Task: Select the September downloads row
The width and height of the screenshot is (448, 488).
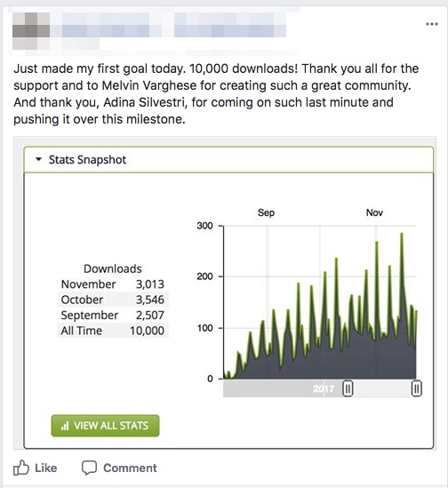Action: pos(113,315)
